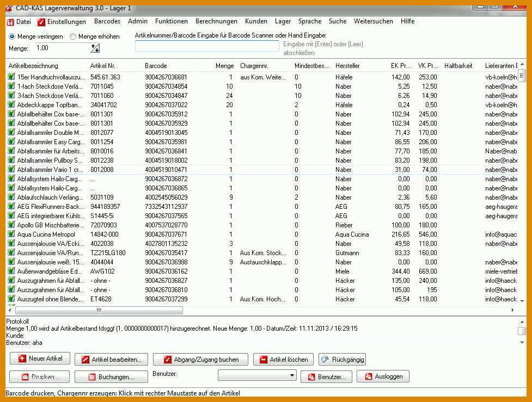Click Abfallsystem Hailo-Carg row with barcode 9004267036872
The width and height of the screenshot is (532, 402).
pyautogui.click(x=262, y=178)
